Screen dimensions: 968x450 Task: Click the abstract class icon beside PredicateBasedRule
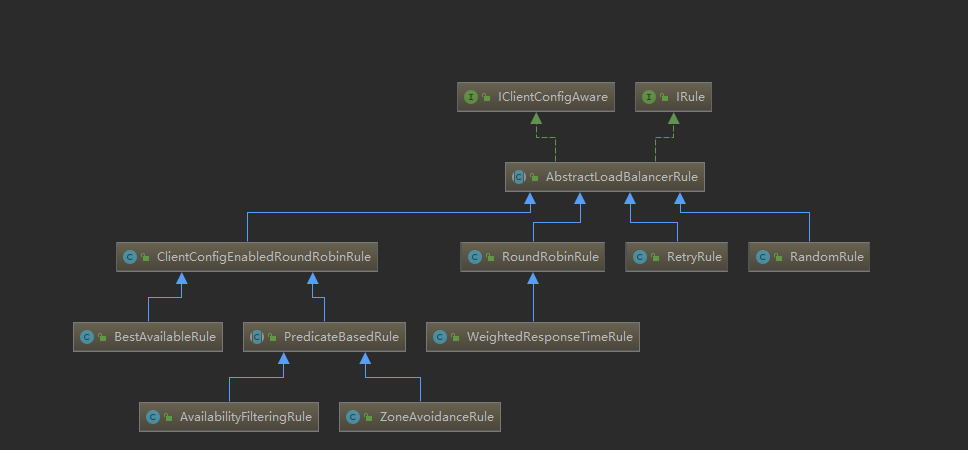pos(257,337)
